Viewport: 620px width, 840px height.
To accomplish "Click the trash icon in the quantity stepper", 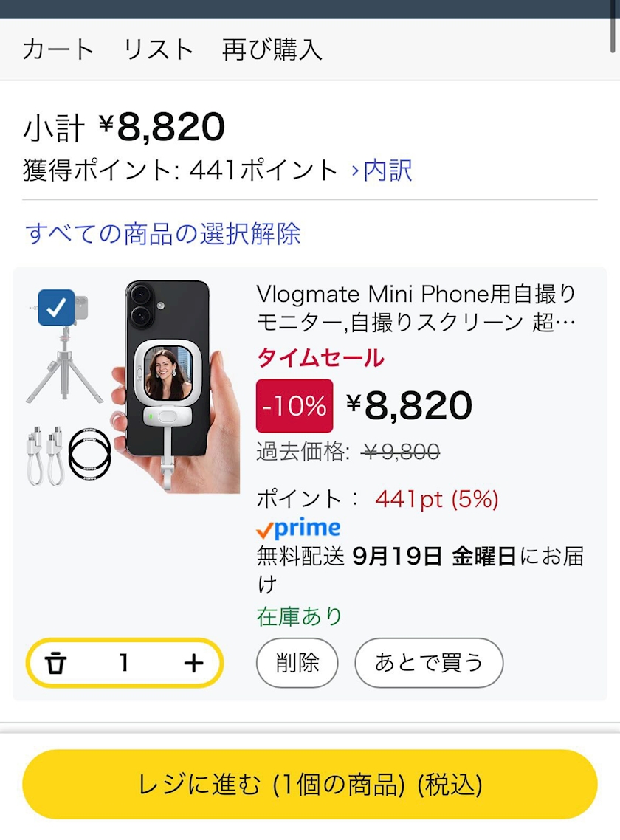I will pos(55,663).
